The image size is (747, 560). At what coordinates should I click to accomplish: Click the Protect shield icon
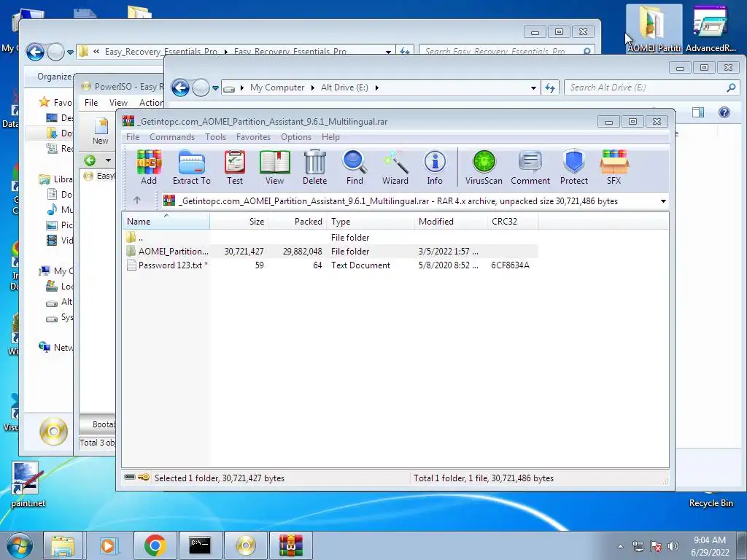pyautogui.click(x=573, y=167)
